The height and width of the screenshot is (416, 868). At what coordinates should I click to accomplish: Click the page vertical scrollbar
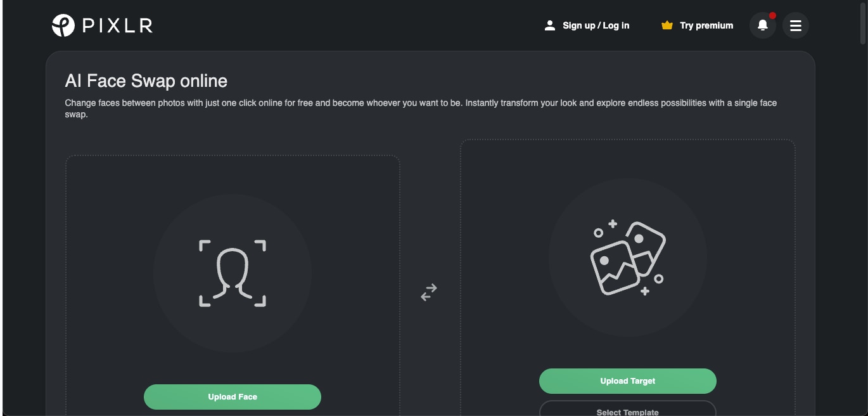864,208
